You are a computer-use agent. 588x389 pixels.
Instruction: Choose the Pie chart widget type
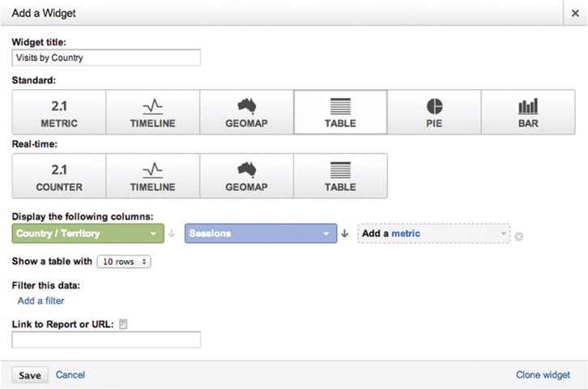(x=434, y=112)
